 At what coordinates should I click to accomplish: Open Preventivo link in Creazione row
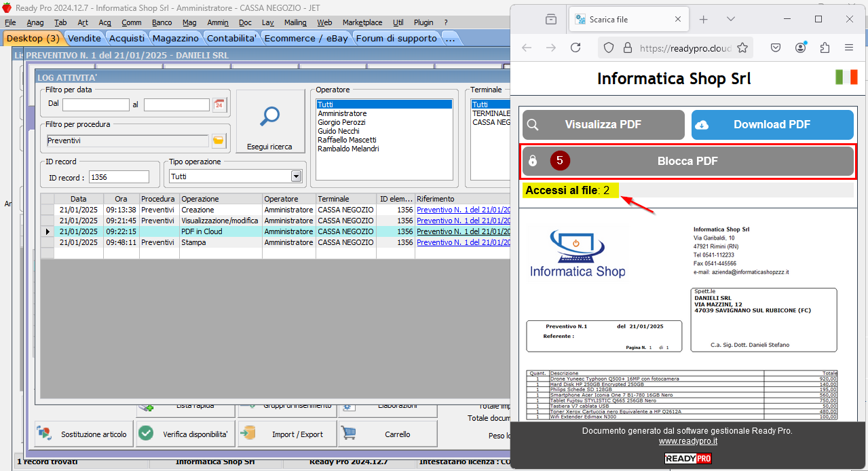(463, 210)
